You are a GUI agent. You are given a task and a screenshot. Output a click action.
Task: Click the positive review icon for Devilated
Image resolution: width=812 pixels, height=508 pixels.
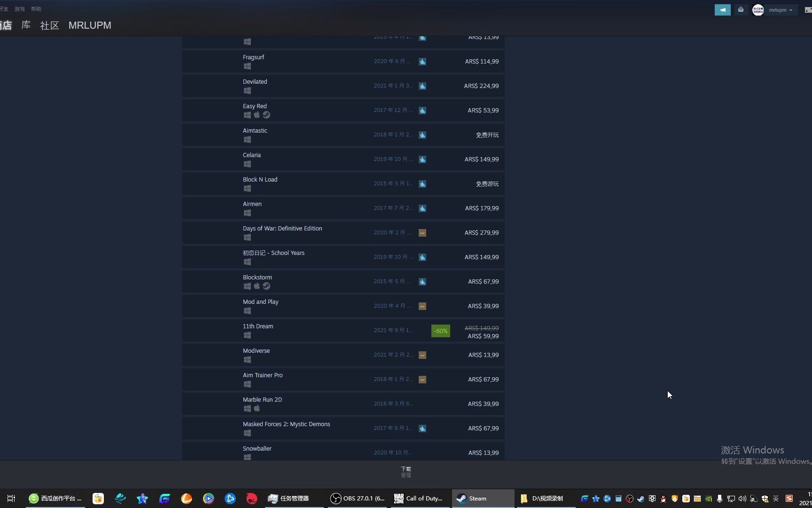(422, 86)
